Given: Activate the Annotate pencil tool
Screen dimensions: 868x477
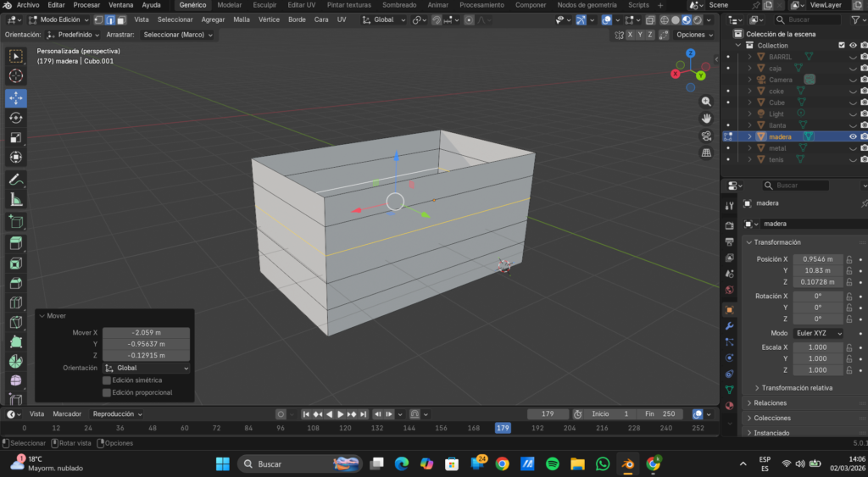Looking at the screenshot, I should (15, 180).
